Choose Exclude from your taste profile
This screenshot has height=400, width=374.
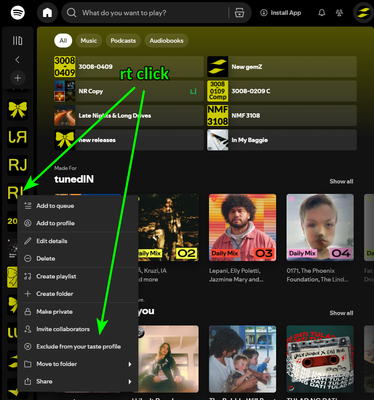coord(78,346)
